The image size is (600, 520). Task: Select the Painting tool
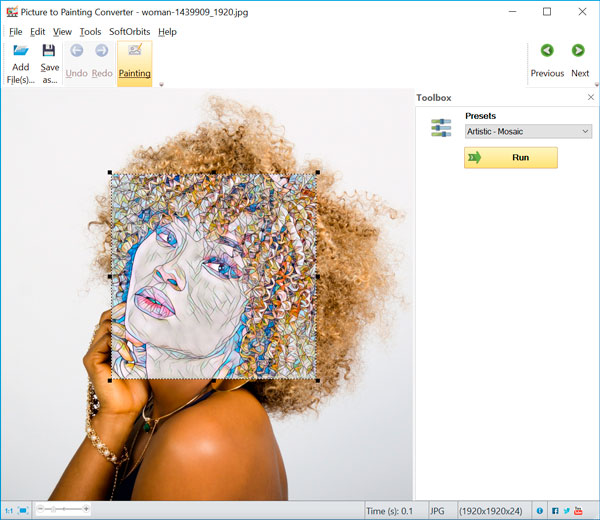coord(135,64)
